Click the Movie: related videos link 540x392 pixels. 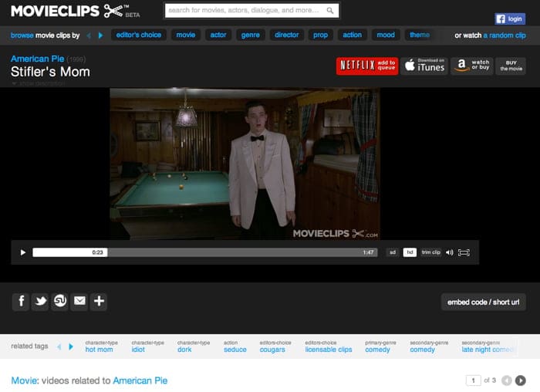tap(25, 380)
